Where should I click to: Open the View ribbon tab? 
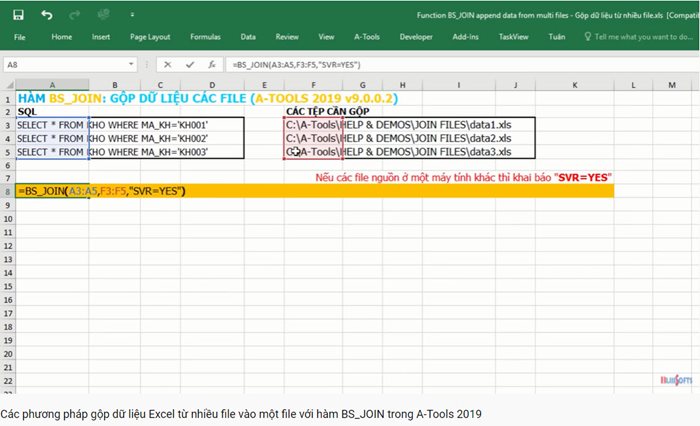(x=326, y=37)
